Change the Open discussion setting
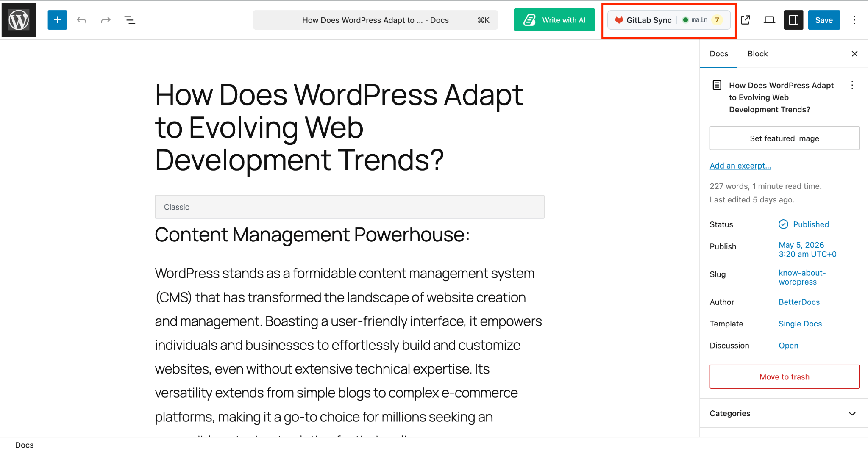 coord(788,346)
